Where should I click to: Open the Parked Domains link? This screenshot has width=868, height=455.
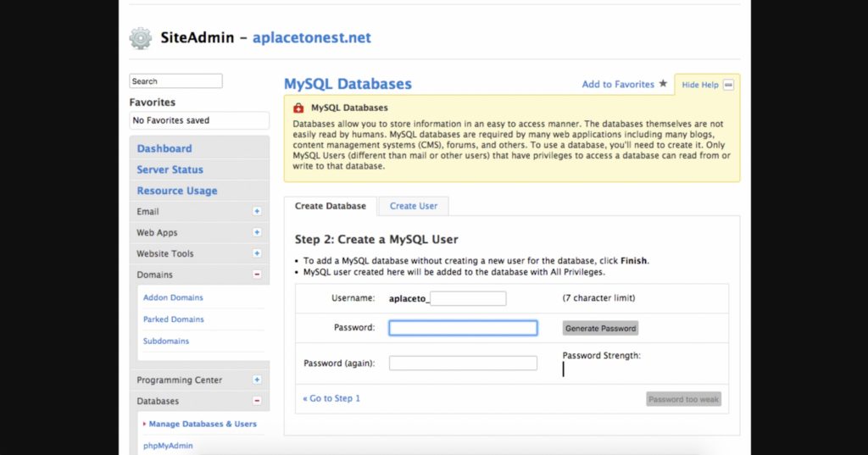[174, 319]
